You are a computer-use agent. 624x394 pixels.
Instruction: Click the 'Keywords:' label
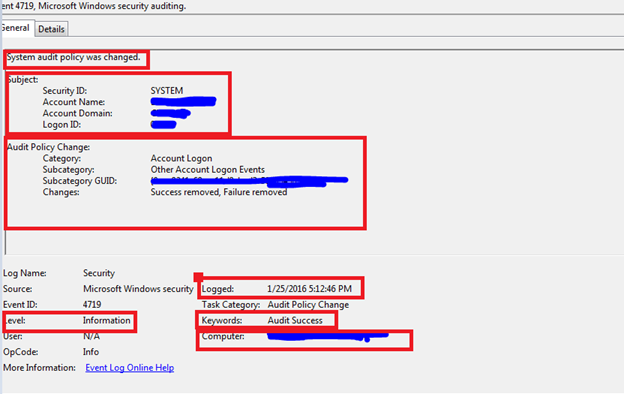tap(222, 320)
